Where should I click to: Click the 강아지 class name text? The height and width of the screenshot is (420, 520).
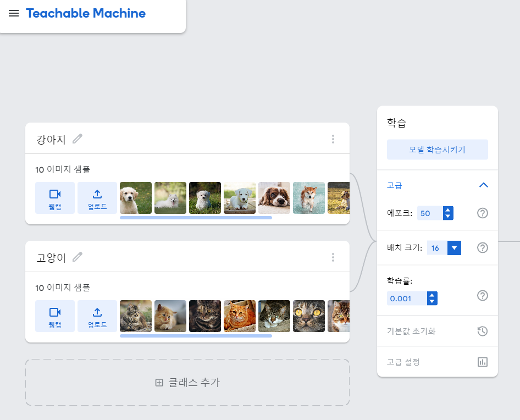click(51, 139)
